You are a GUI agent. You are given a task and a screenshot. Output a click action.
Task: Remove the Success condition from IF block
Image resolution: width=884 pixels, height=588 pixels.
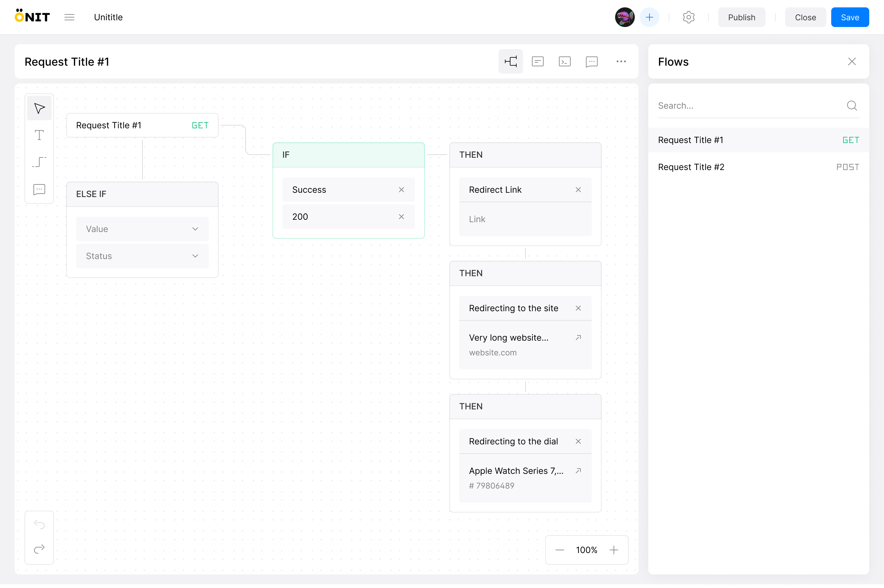[x=401, y=190]
